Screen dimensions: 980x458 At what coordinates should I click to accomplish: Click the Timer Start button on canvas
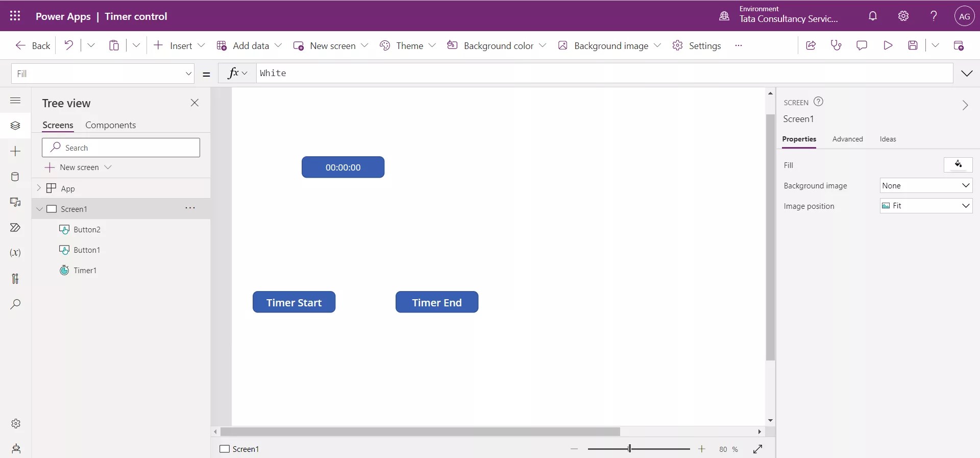click(x=294, y=302)
